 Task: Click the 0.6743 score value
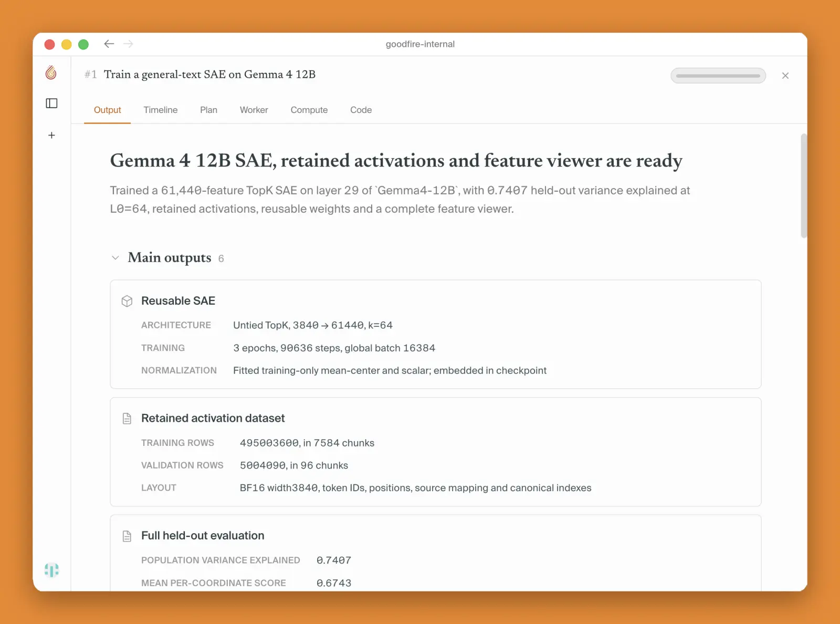pyautogui.click(x=334, y=583)
